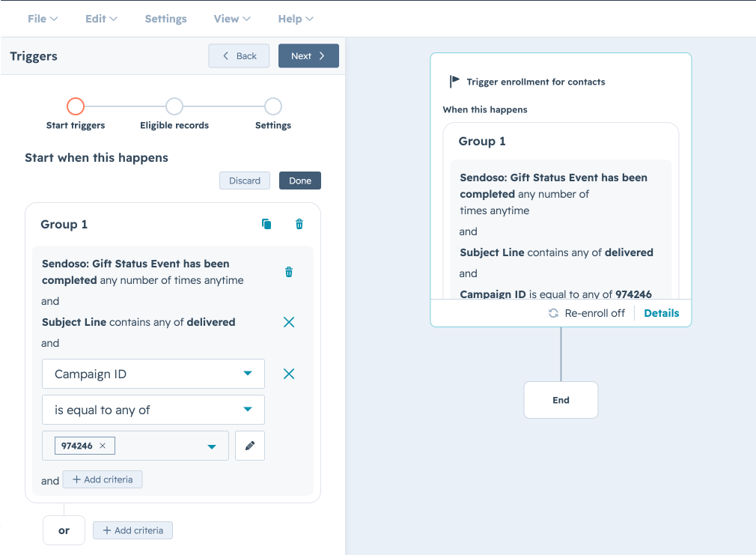Add criteria after 'and' in Group 1
This screenshot has height=555, width=756.
pos(103,479)
